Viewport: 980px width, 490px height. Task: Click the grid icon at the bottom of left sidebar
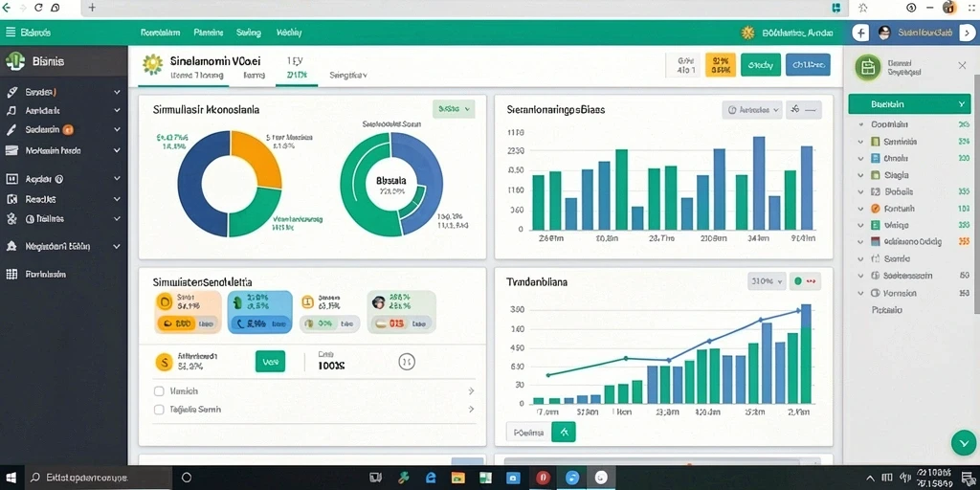11,274
